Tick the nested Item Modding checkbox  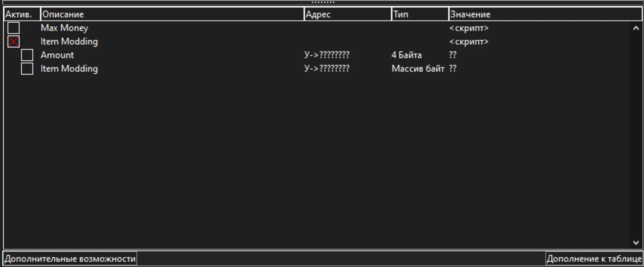coord(27,69)
